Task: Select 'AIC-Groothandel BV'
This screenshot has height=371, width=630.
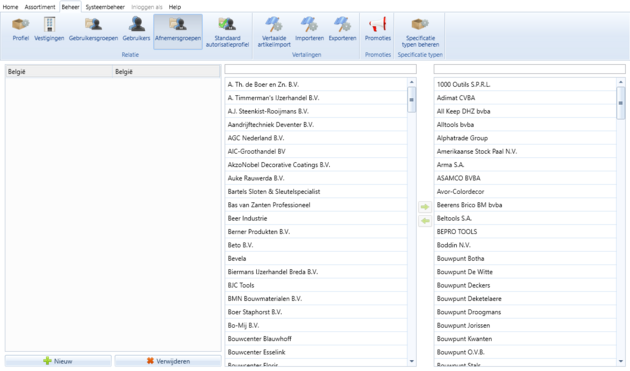Action: 316,152
